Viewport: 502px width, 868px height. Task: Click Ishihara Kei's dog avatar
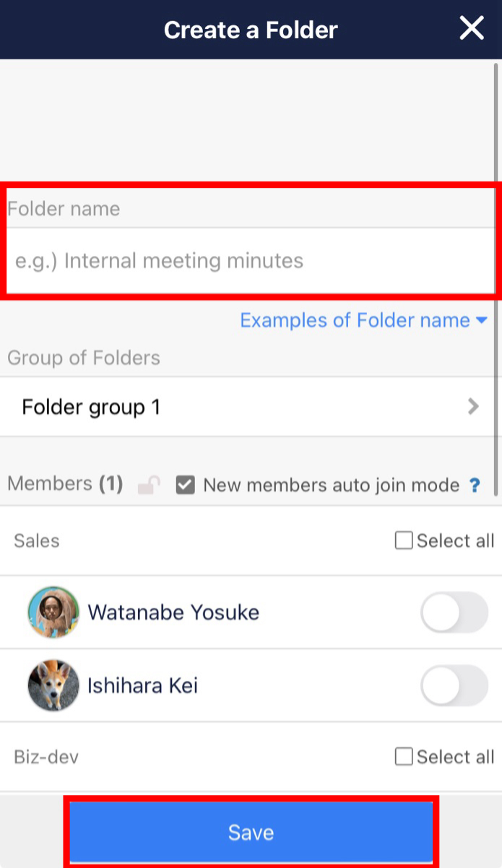coord(53,685)
